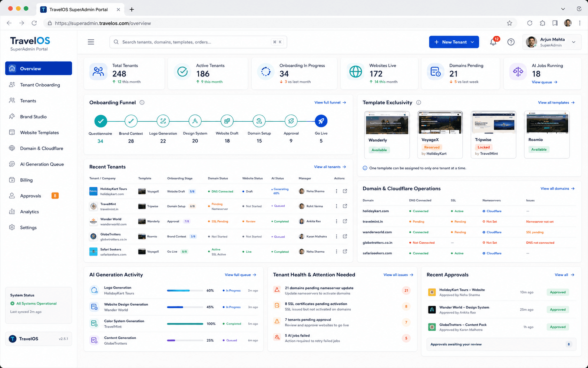The height and width of the screenshot is (368, 588).
Task: Follow View all templates link
Action: (x=556, y=102)
